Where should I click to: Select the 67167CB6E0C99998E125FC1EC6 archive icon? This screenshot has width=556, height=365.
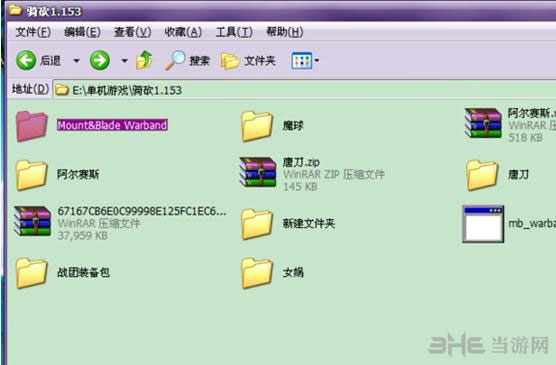tap(32, 221)
